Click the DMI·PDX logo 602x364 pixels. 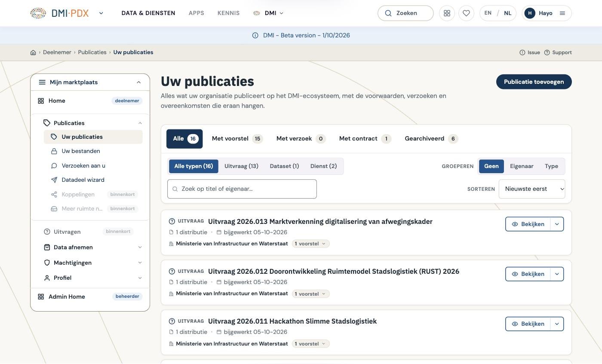click(x=60, y=13)
